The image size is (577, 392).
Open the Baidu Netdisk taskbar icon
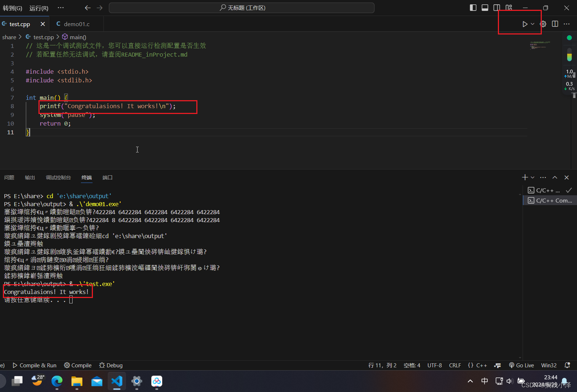coord(157,381)
